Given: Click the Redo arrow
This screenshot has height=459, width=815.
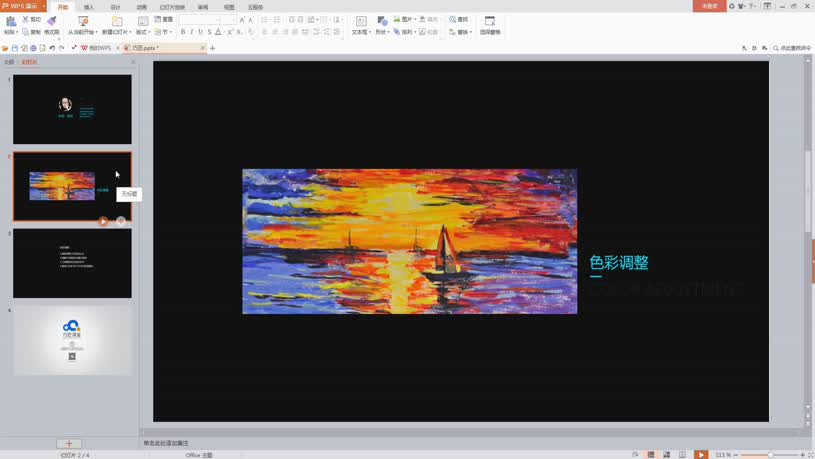Looking at the screenshot, I should tap(61, 48).
